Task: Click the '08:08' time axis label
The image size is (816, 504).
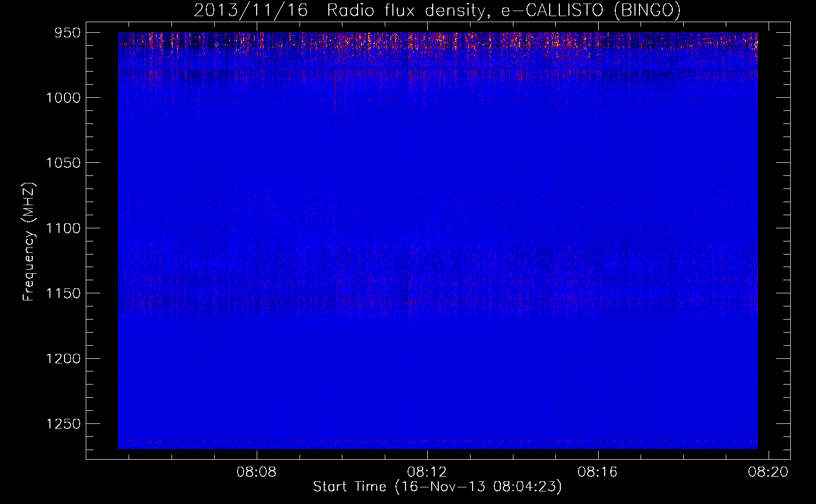Action: tap(257, 472)
